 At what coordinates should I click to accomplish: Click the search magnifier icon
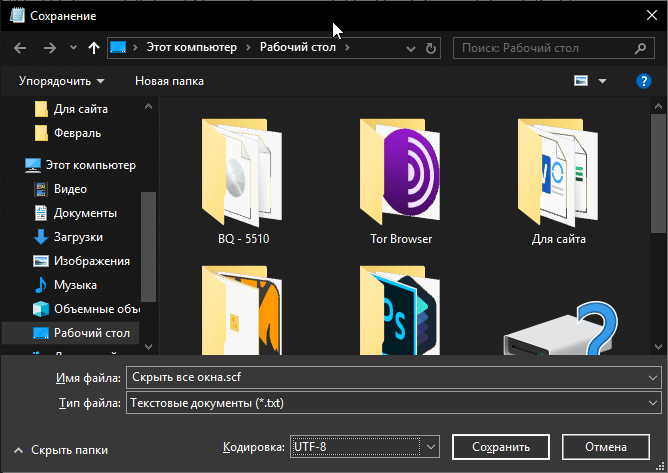click(640, 48)
